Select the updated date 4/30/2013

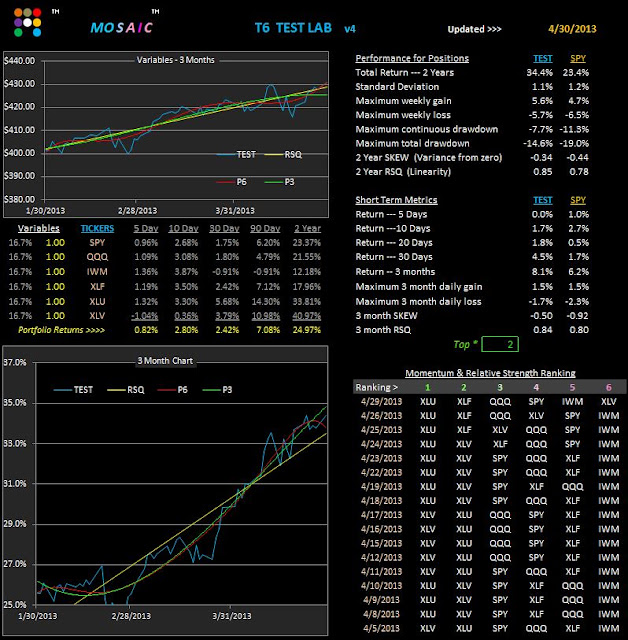pos(572,29)
